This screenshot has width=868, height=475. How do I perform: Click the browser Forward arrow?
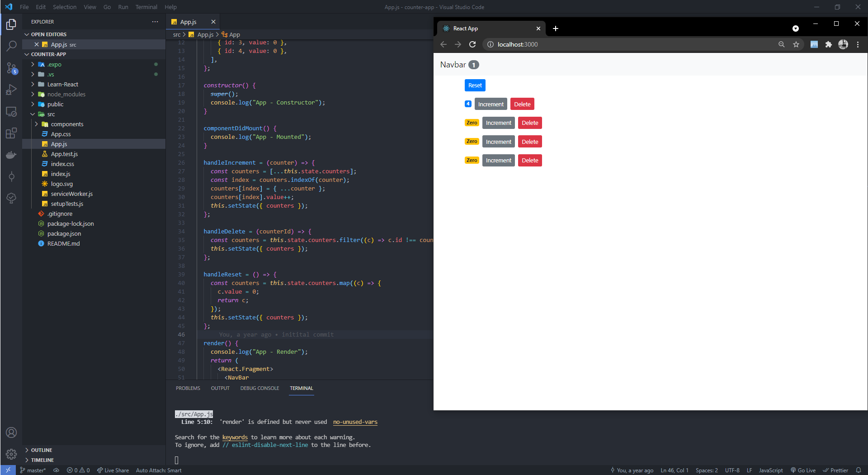[458, 44]
